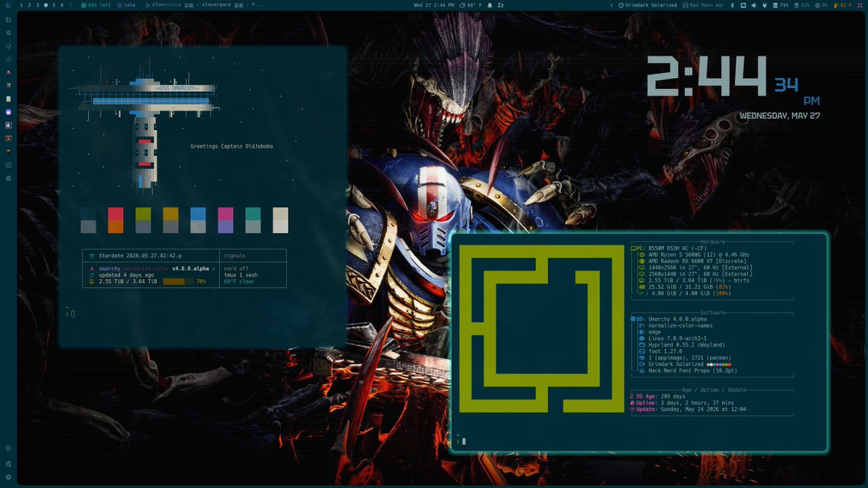
Task: Toggle the 'idle' indicator in top bar
Action: click(126, 5)
